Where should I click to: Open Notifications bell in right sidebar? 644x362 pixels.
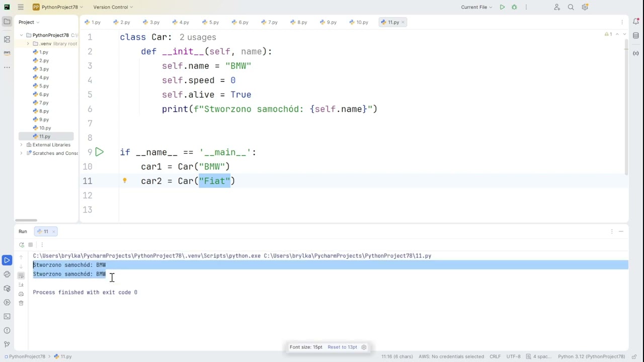pyautogui.click(x=636, y=22)
